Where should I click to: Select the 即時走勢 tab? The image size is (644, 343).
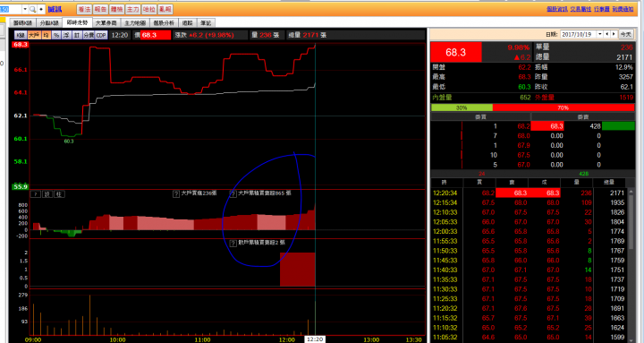pos(77,22)
